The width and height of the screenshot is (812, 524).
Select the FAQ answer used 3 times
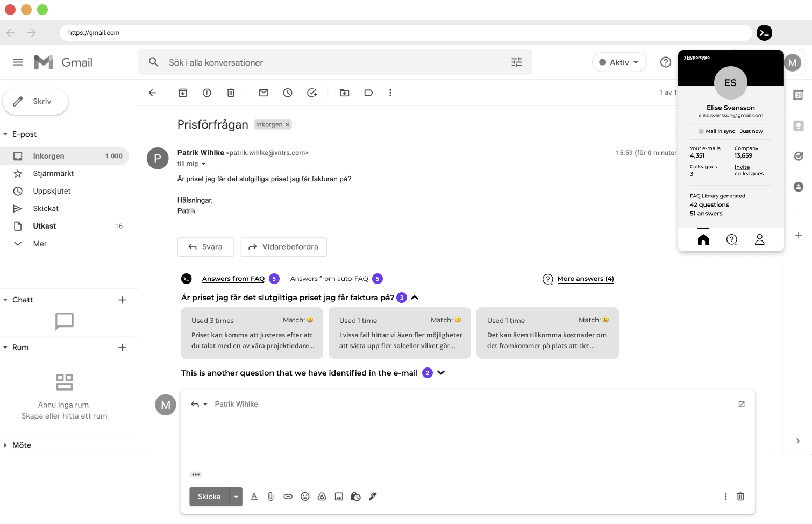[252, 333]
